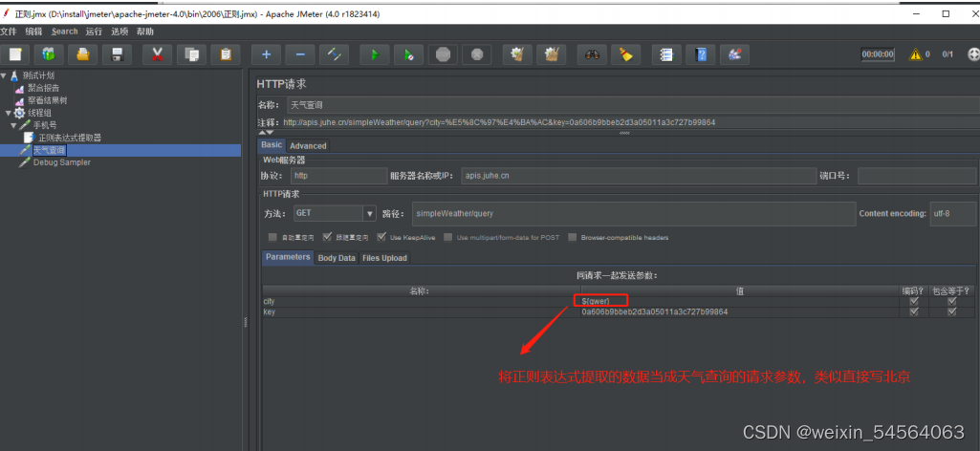Open the Templates toolbar icon

pos(49,55)
